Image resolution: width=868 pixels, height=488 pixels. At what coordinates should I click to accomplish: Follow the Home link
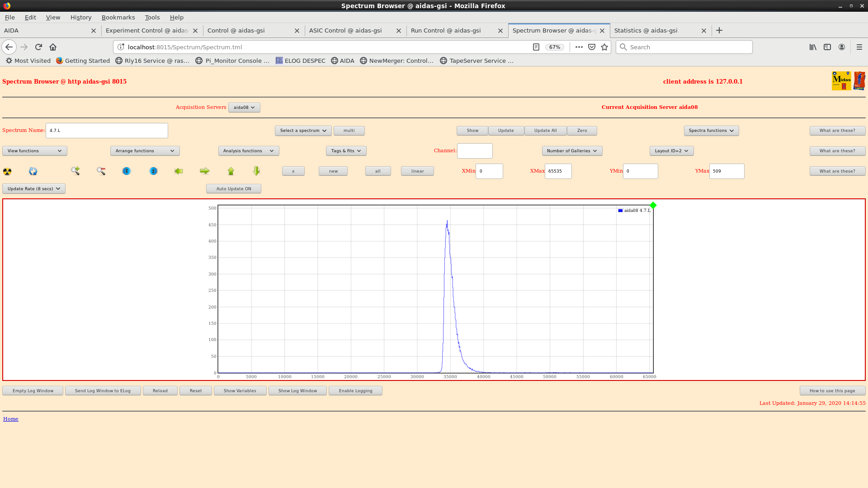(x=11, y=419)
